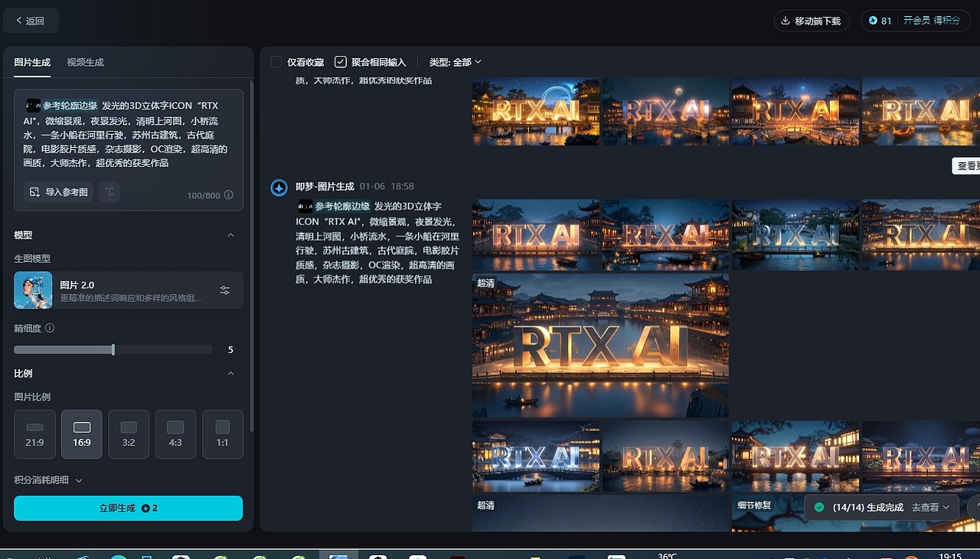This screenshot has height=559, width=980.
Task: Go back using the 返回 arrow button
Action: (x=31, y=21)
